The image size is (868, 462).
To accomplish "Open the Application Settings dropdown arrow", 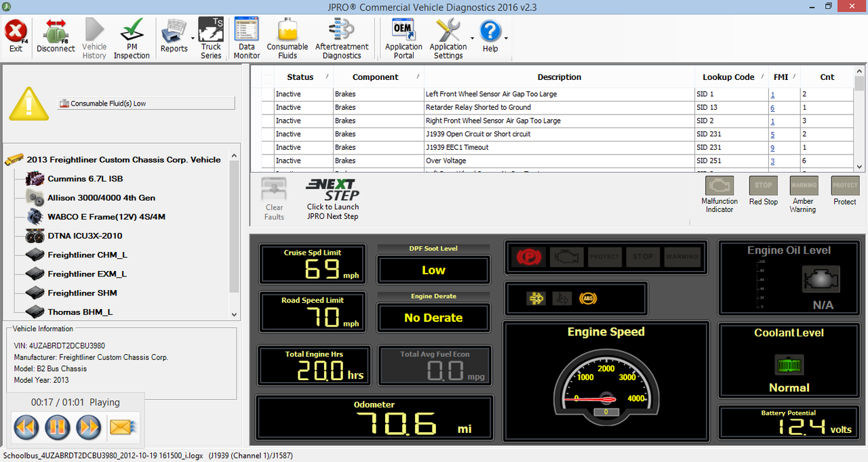I will tap(472, 39).
